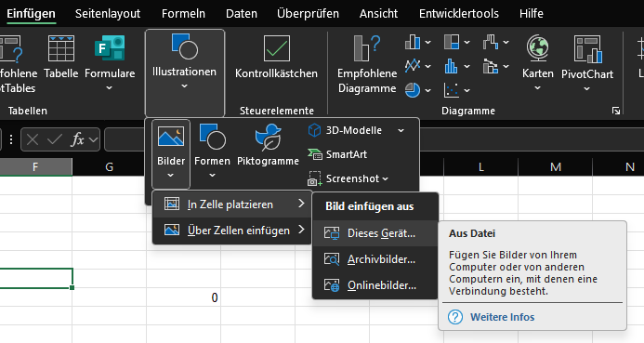Click the cancel X in formula bar

(33, 140)
